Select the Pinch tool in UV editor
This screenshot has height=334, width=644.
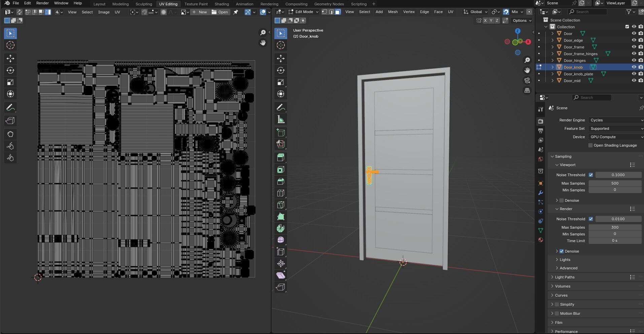(x=10, y=158)
